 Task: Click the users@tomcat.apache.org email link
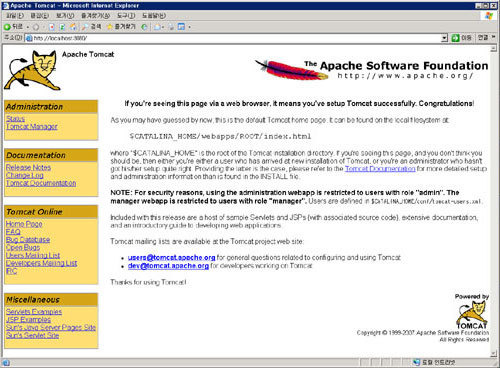coord(171,258)
